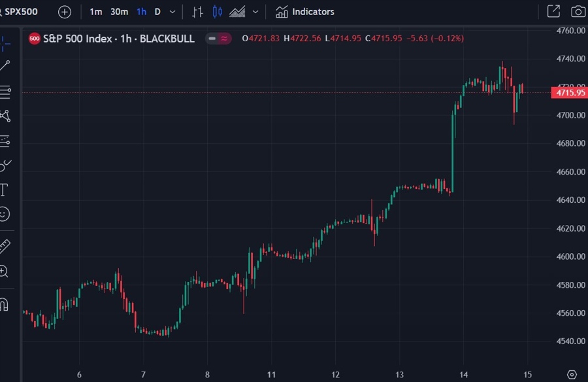
Task: Click date label 11 on time axis
Action: (272, 375)
